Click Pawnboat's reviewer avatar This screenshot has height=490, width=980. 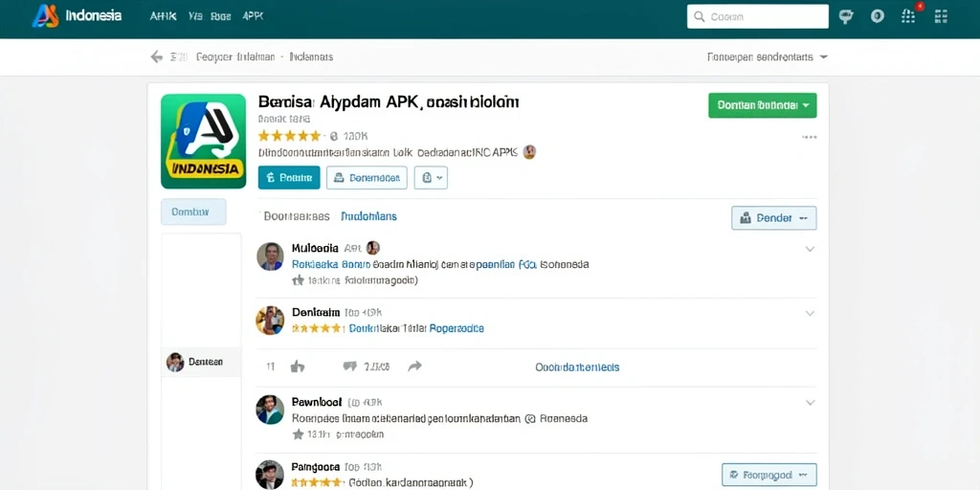(270, 410)
